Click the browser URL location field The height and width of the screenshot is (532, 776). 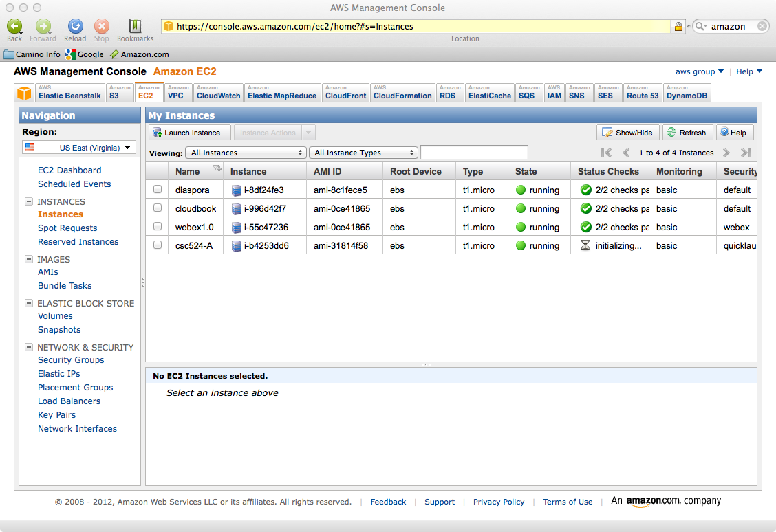coord(416,26)
